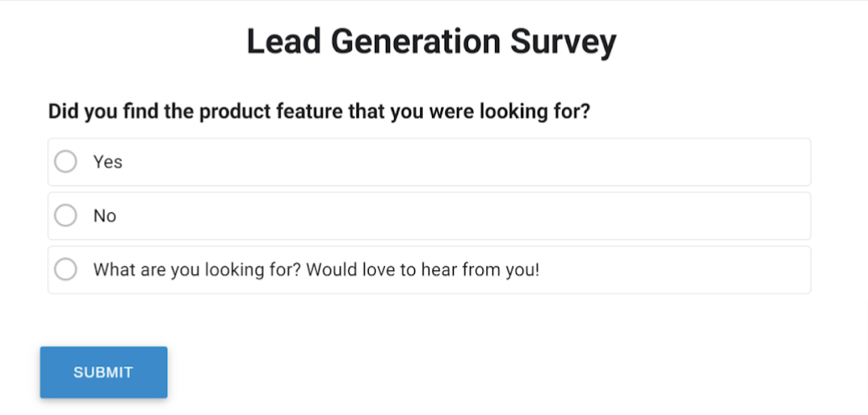The height and width of the screenshot is (415, 868).
Task: Choose the "No" radio button
Action: [65, 215]
